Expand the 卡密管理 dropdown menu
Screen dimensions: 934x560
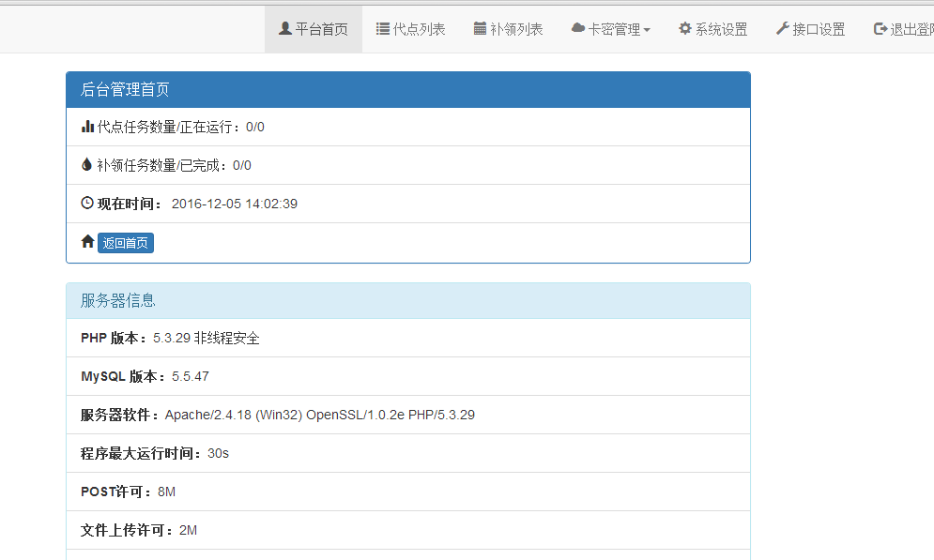pos(611,29)
